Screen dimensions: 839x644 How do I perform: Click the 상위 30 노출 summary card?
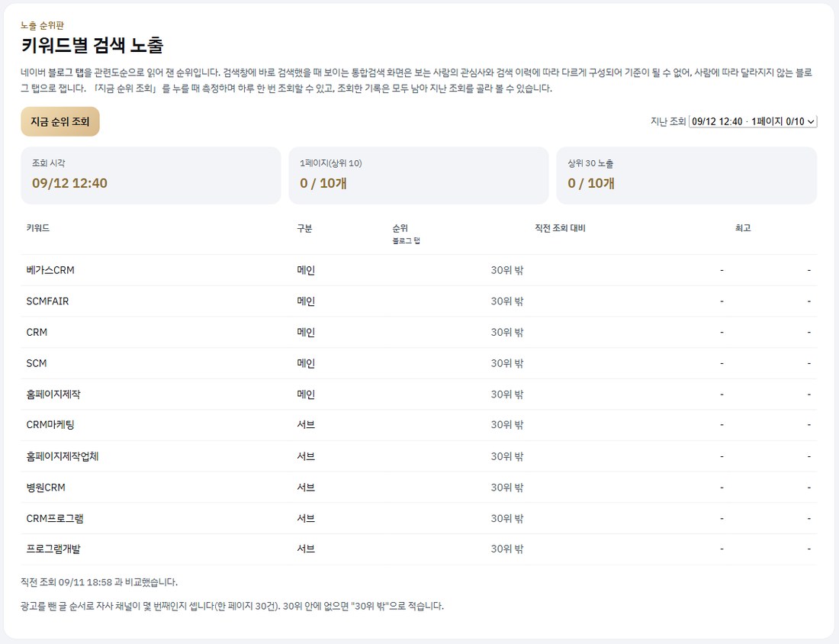click(x=686, y=175)
